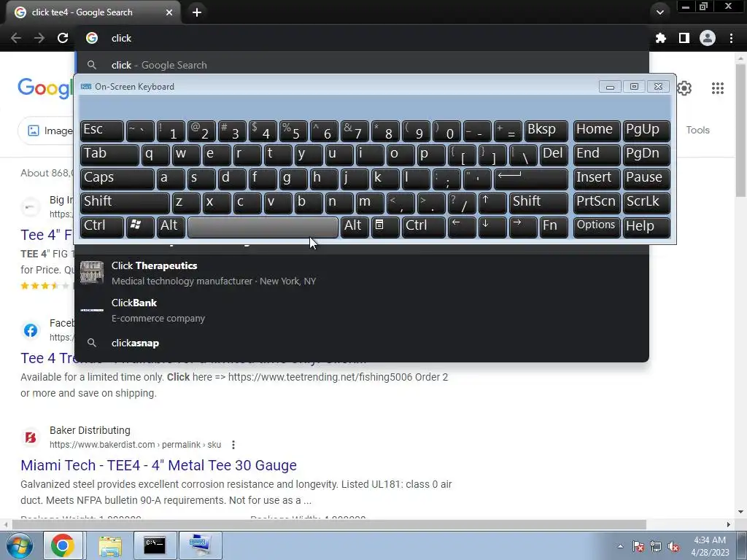This screenshot has width=747, height=560.
Task: Click the Bksp key
Action: (546, 131)
